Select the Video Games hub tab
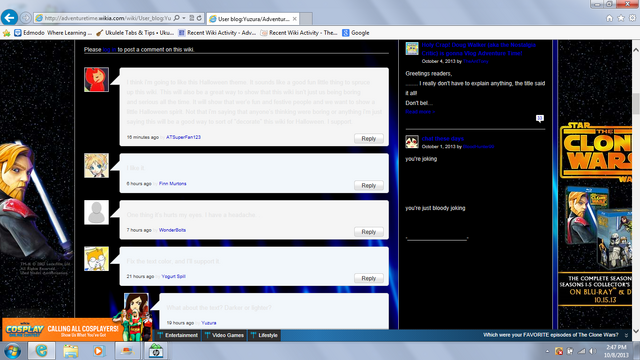The height and width of the screenshot is (360, 640). [x=224, y=335]
